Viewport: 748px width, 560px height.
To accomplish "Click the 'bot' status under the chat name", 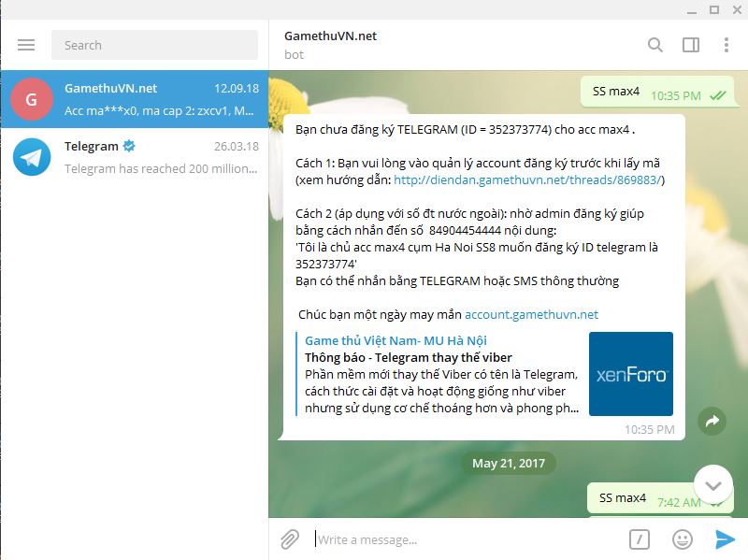I will pyautogui.click(x=294, y=55).
